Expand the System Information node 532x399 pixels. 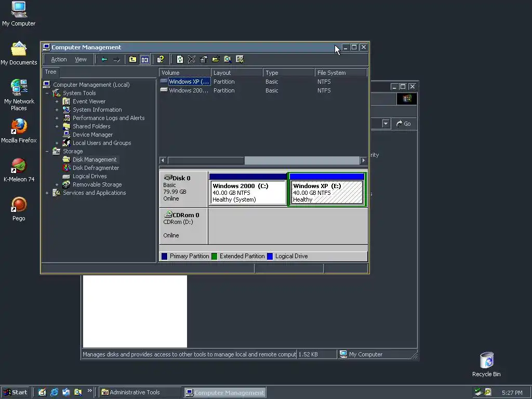coord(57,110)
